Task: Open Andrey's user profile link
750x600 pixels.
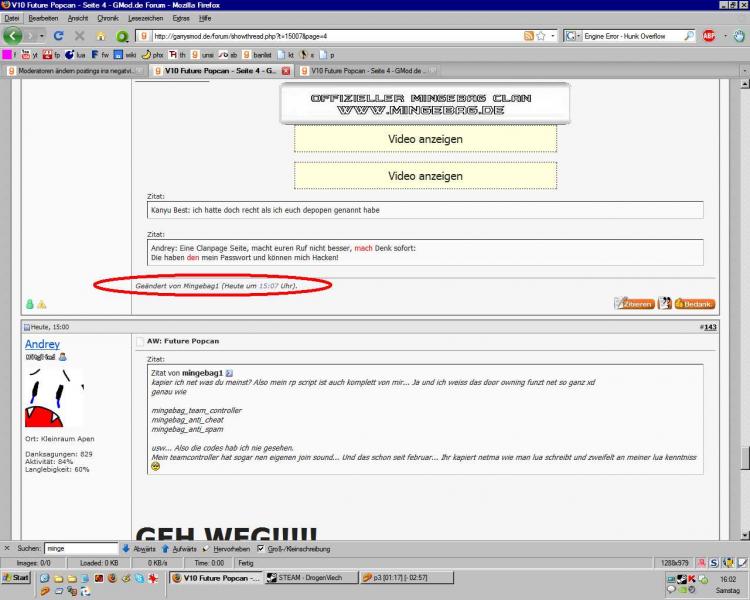Action: coord(42,343)
